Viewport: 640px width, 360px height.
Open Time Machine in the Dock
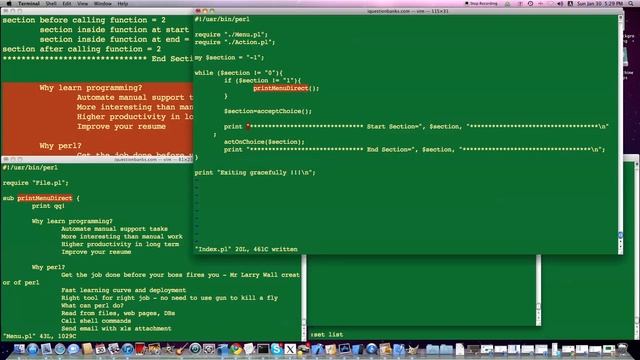pyautogui.click(x=195, y=349)
